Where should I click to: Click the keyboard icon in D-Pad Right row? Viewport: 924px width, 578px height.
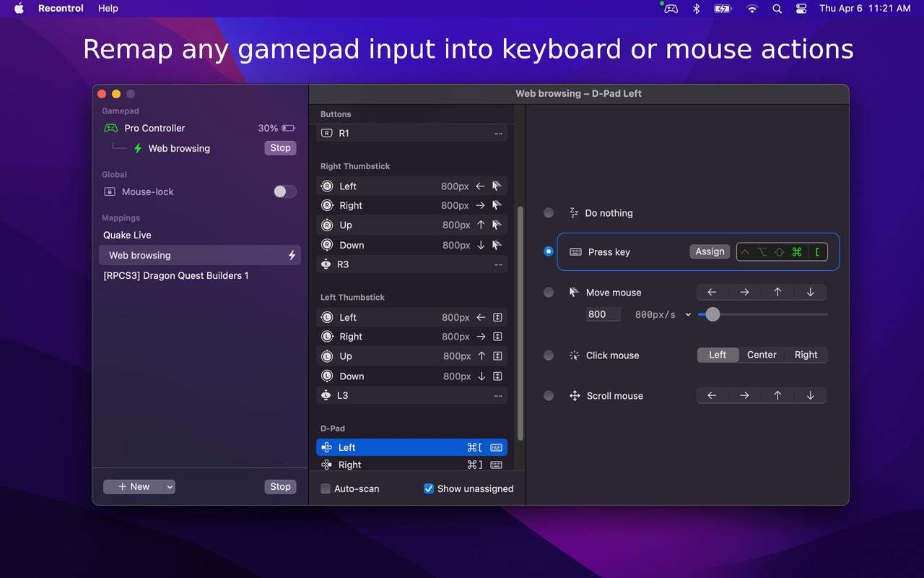(x=496, y=465)
